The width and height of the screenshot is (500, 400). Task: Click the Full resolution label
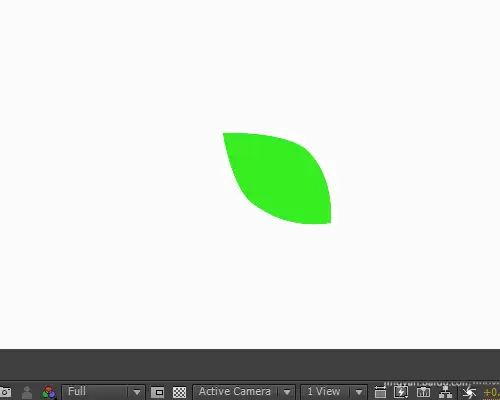tap(77, 391)
